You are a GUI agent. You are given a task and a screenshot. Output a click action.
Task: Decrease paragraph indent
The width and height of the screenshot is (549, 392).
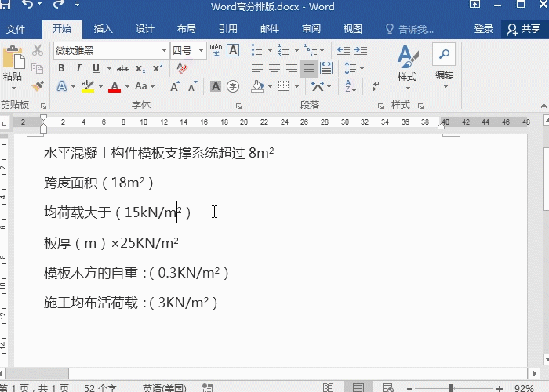click(x=344, y=50)
